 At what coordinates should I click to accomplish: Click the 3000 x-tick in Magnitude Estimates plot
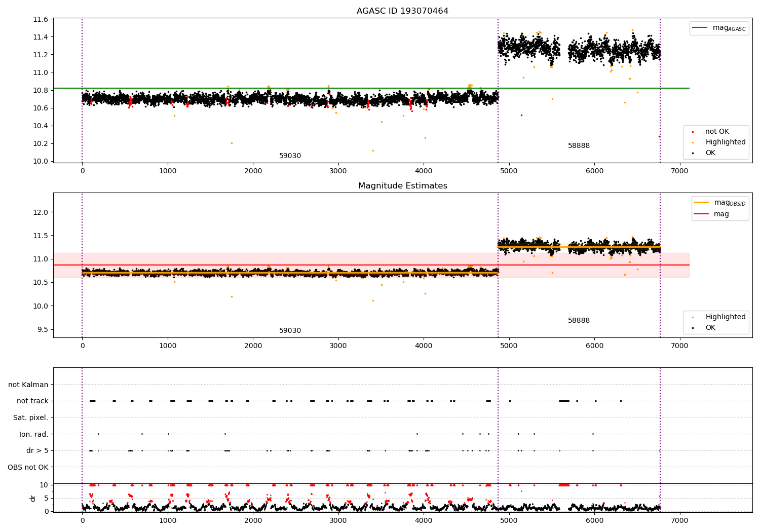(338, 346)
